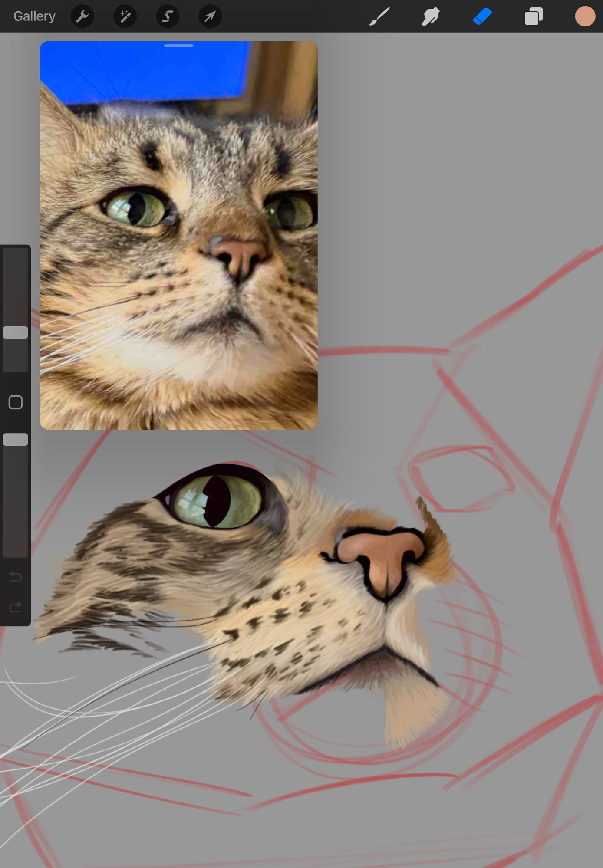This screenshot has height=868, width=603.
Task: Open the Actions wrench menu
Action: [x=82, y=16]
